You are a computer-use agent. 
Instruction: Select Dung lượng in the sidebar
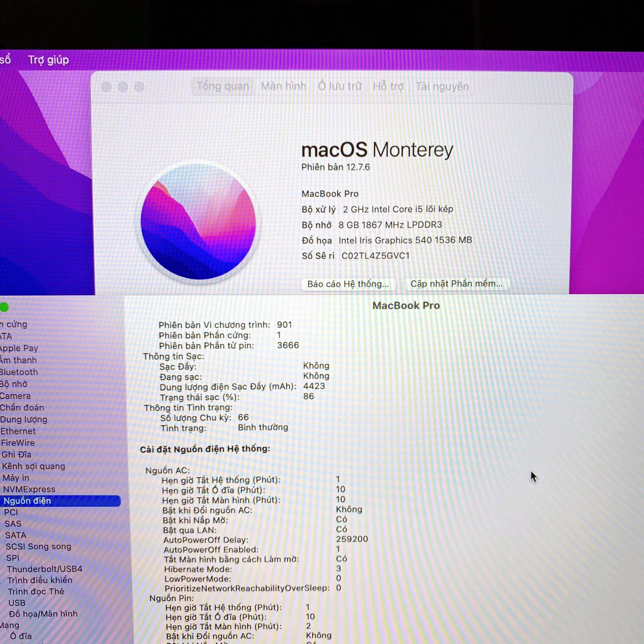24,419
